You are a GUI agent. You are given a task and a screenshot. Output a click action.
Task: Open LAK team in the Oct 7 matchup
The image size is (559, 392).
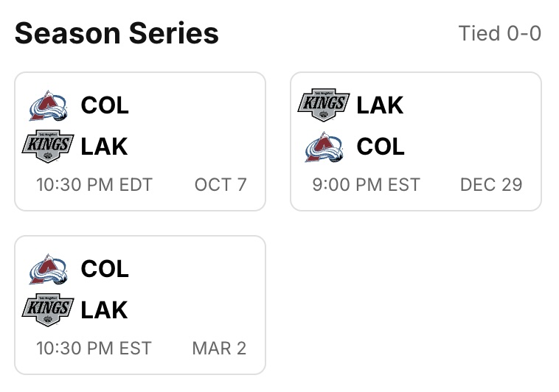(104, 147)
